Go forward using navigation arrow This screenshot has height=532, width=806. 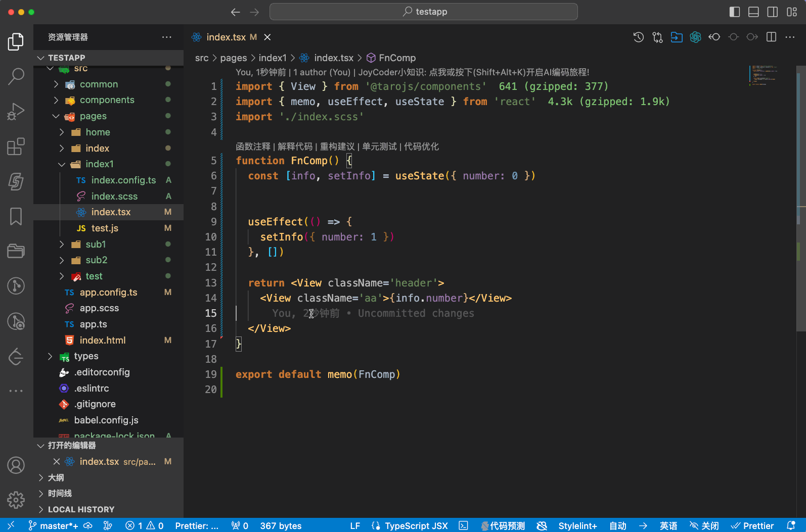[254, 12]
